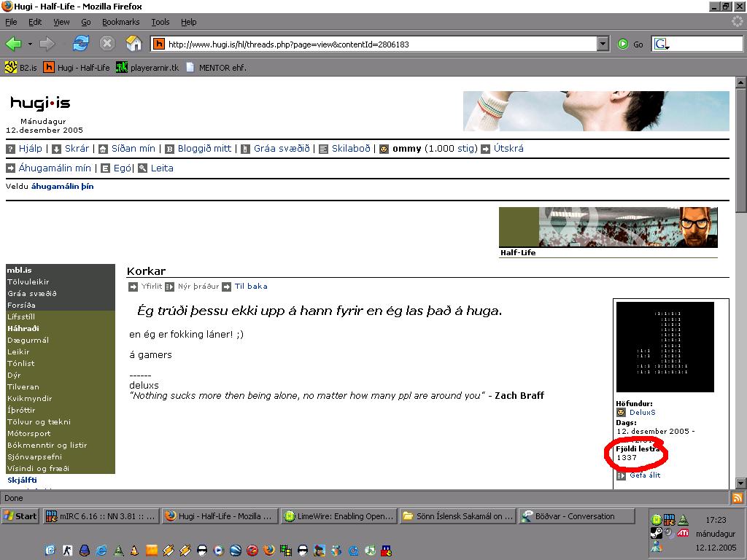Screen dimensions: 747x560
Task: Open the Síðan mín link
Action: pyautogui.click(x=133, y=149)
